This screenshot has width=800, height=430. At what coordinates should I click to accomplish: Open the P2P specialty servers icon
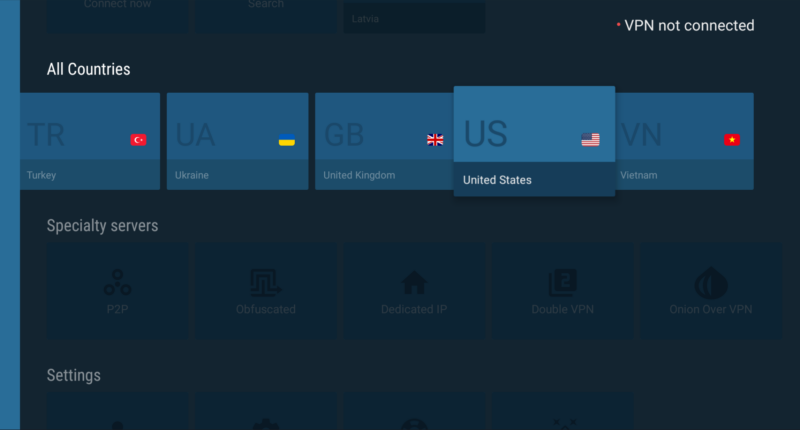click(118, 283)
